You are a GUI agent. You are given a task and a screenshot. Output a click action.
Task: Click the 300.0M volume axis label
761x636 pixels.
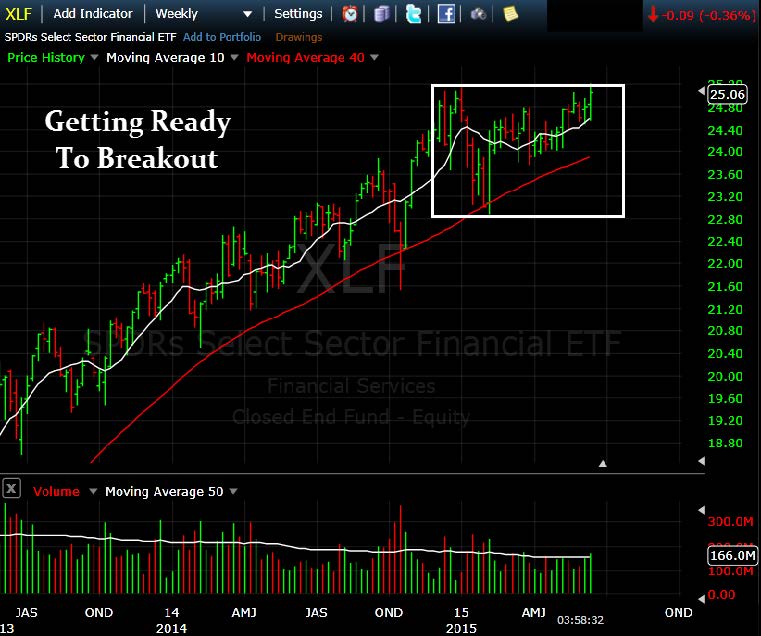[730, 521]
